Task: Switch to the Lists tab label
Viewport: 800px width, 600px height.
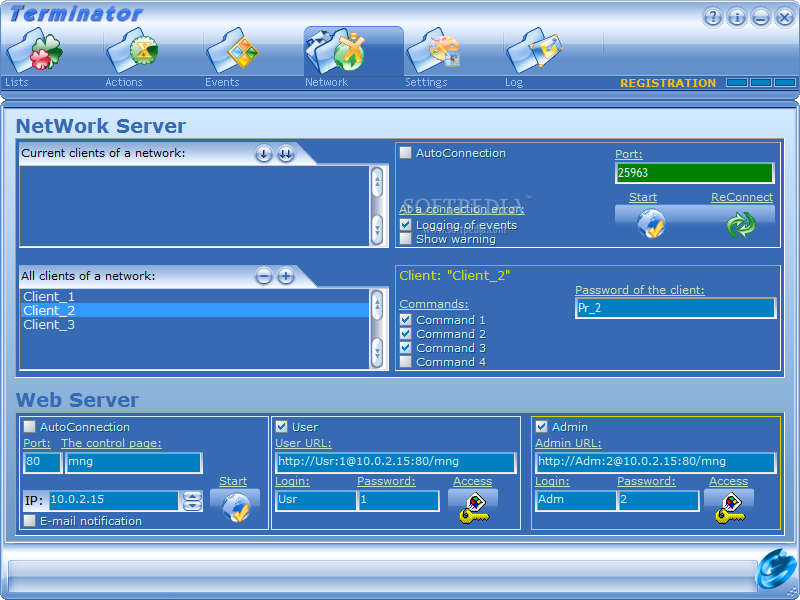Action: [x=17, y=82]
